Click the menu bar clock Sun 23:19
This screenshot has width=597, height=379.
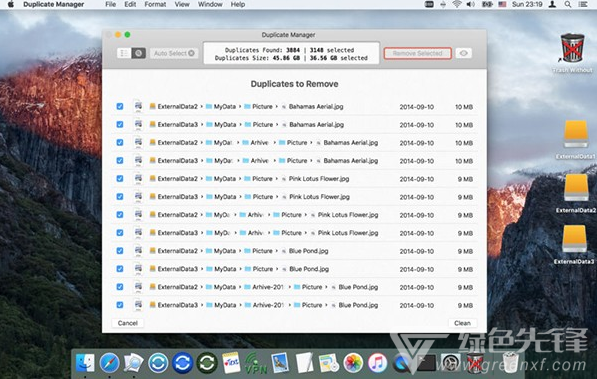point(527,5)
